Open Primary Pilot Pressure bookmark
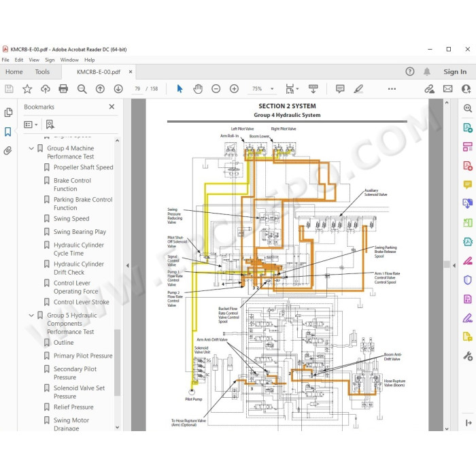 83,356
